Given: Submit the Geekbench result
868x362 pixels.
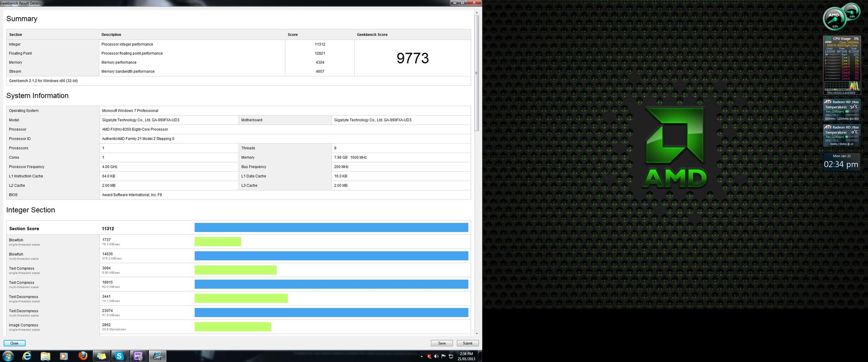Looking at the screenshot, I should 468,343.
